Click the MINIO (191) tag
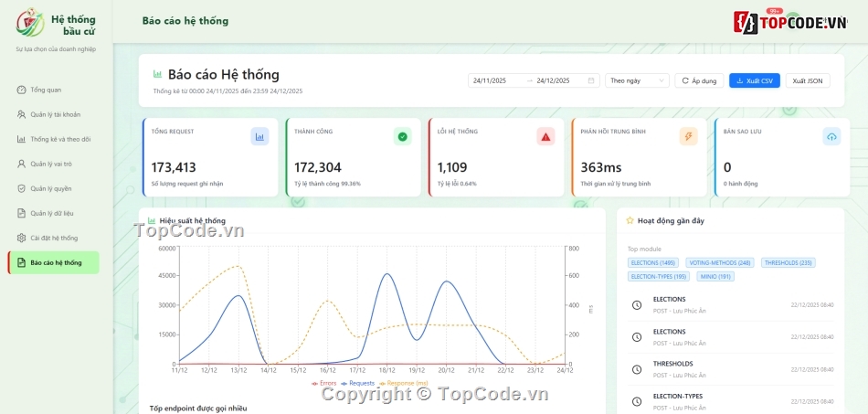The width and height of the screenshot is (868, 414). pyautogui.click(x=715, y=276)
